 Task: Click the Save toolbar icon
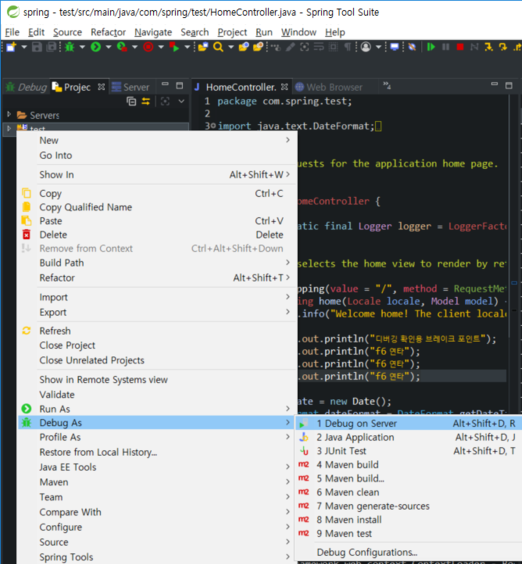click(x=37, y=47)
